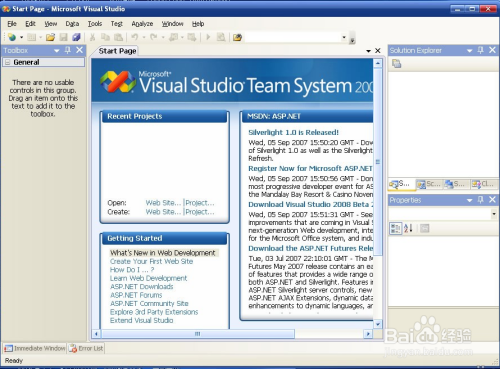The height and width of the screenshot is (369, 500).
Task: Click the Redo arrow icon
Action: (154, 37)
